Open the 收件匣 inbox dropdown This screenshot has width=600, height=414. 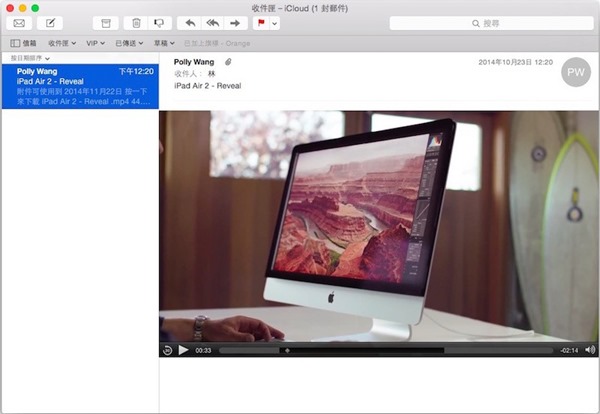(62, 43)
